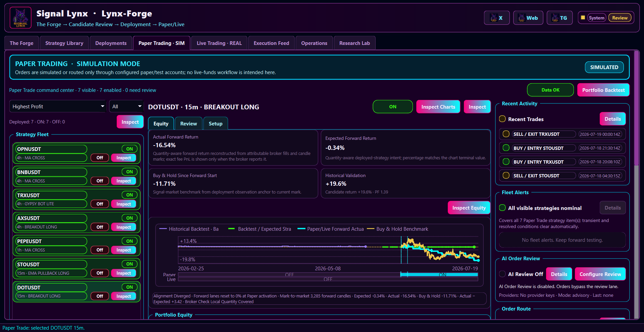644x332 pixels.
Task: Click the green circle beside All visible strategies nominal
Action: coord(502,208)
